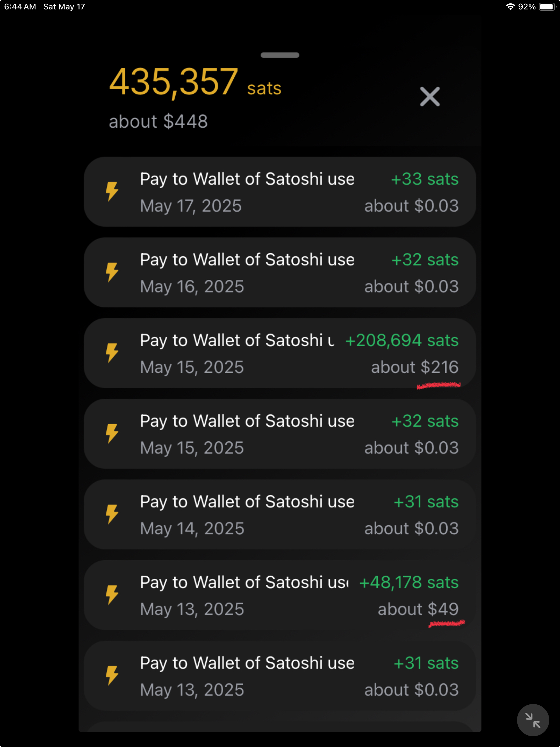Viewport: 560px width, 747px height.
Task: Open the about $49 May 13 transaction
Action: coord(280,595)
